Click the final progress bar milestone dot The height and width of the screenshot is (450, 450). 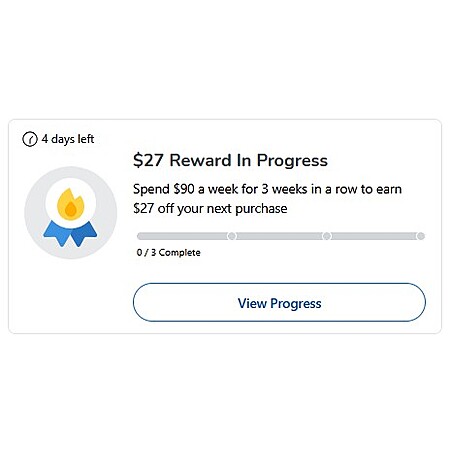tap(421, 236)
